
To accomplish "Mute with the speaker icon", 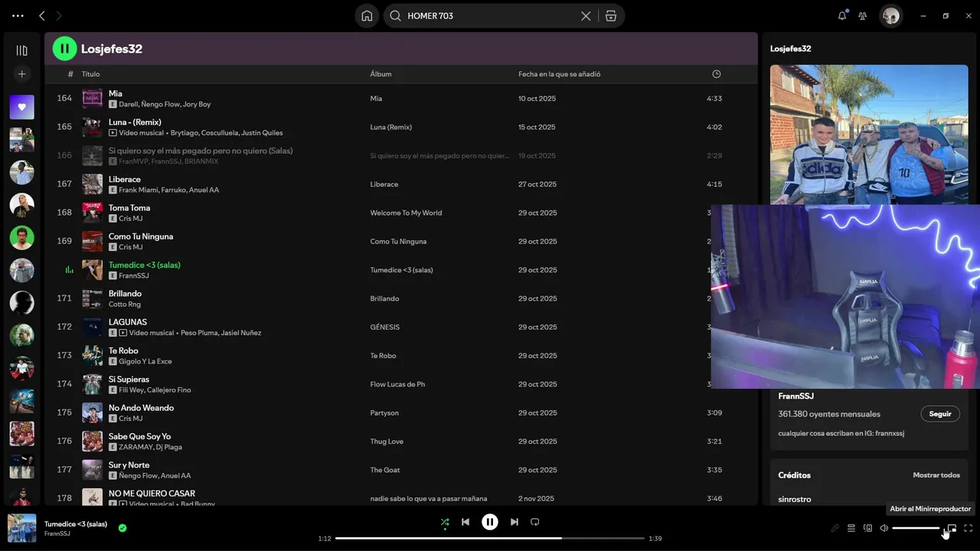I will point(884,528).
